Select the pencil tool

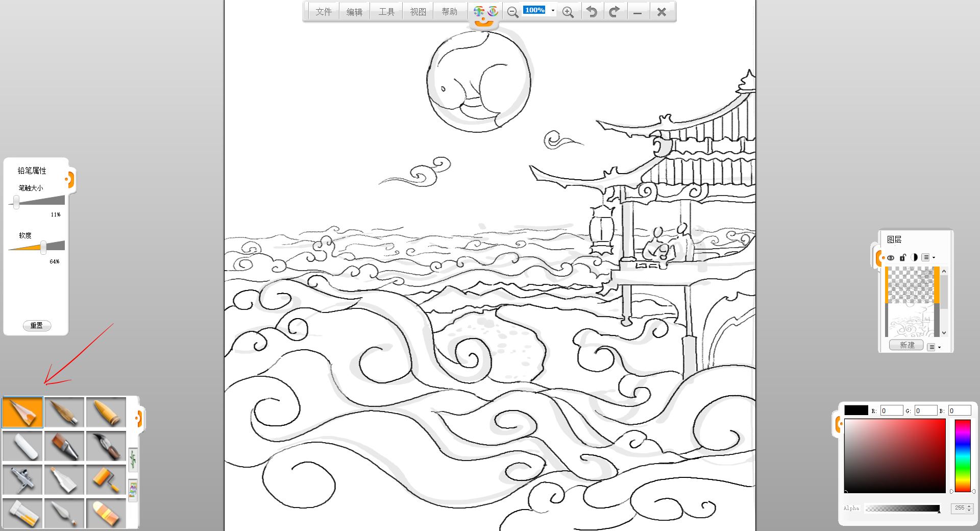[22, 412]
